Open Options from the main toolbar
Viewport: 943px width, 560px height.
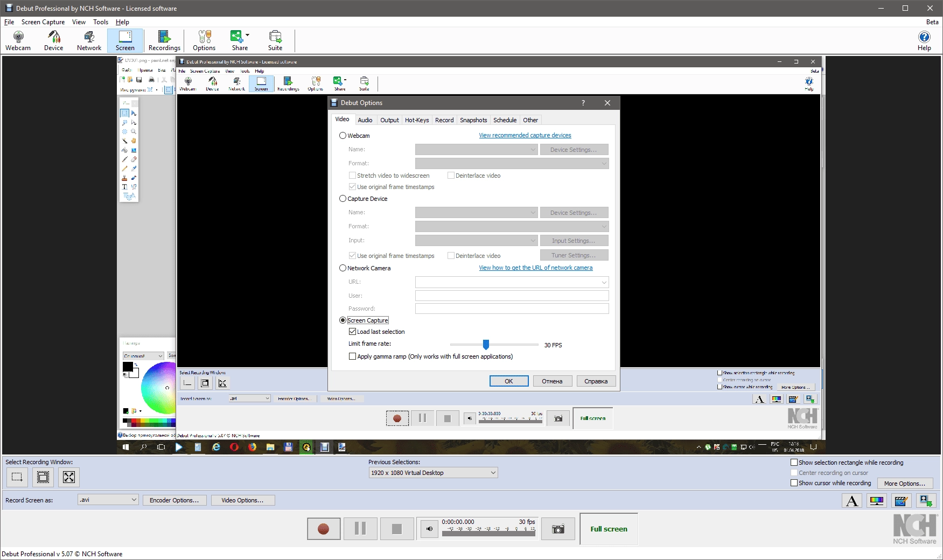(204, 40)
